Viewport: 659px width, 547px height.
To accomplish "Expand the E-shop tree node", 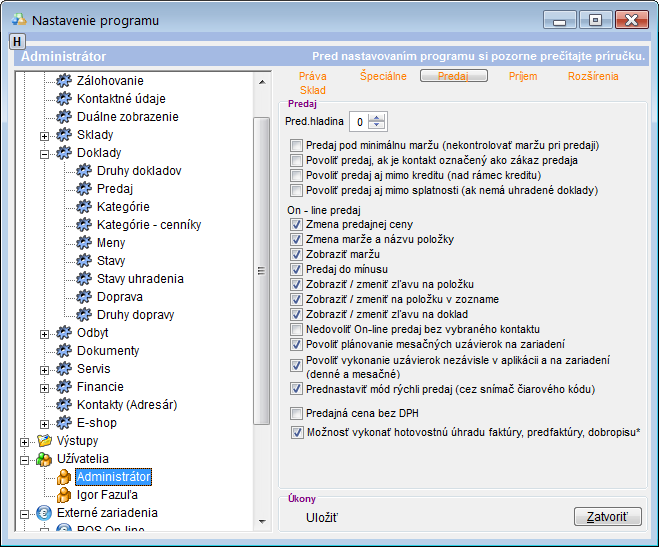I will (x=44, y=423).
